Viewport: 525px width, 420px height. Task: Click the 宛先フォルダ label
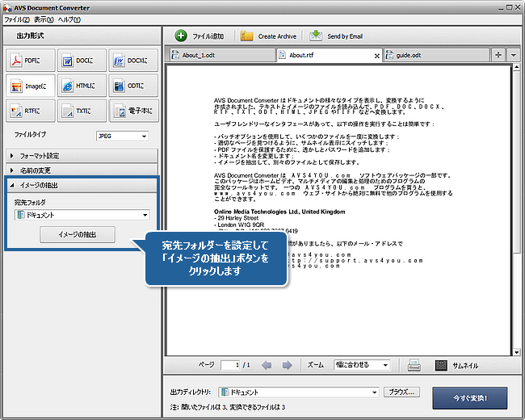pos(30,203)
